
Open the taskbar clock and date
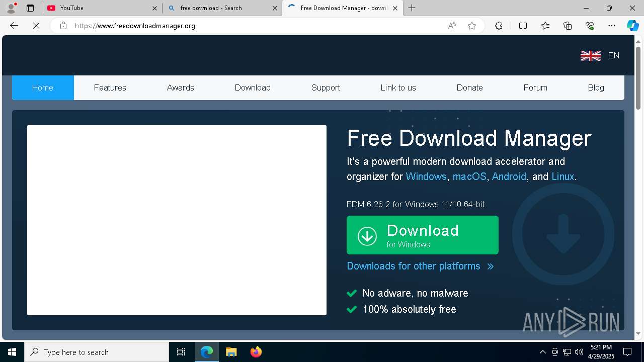coord(601,352)
